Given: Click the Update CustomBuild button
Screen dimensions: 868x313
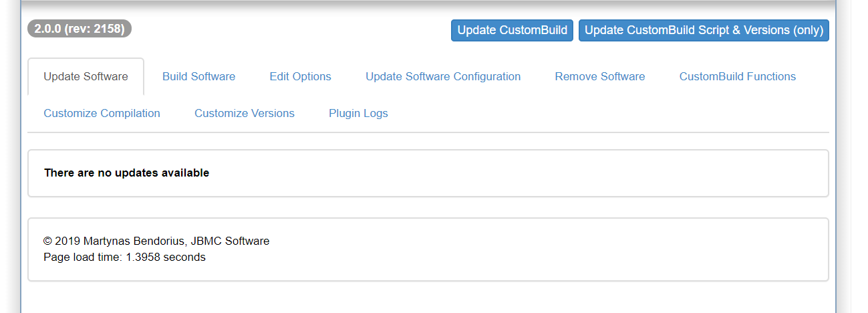Looking at the screenshot, I should pyautogui.click(x=512, y=30).
